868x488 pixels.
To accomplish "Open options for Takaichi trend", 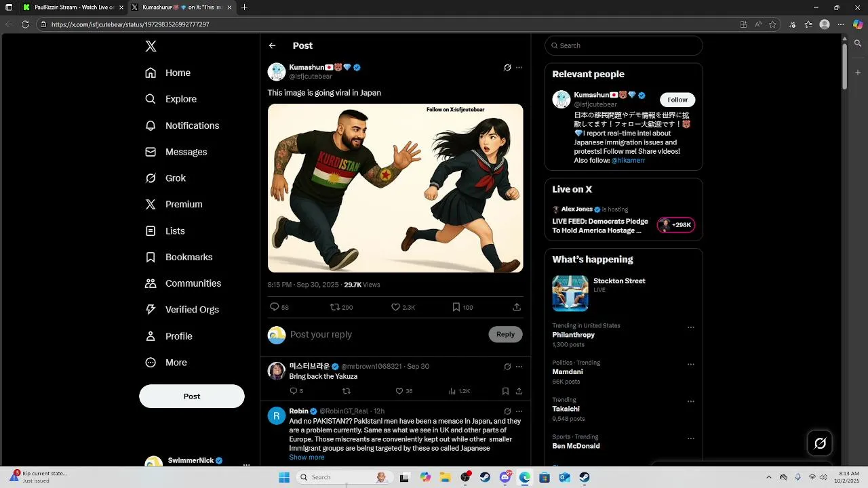I will [x=691, y=401].
